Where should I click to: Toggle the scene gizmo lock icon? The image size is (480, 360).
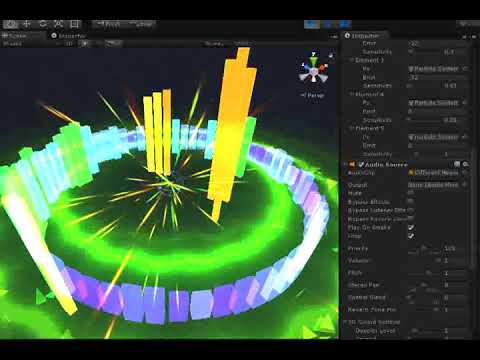(x=331, y=55)
